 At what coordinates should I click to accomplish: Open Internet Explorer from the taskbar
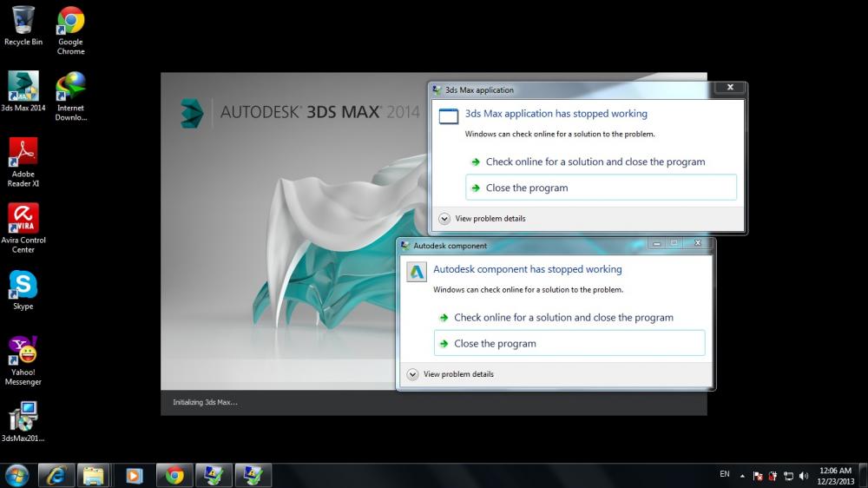click(x=56, y=475)
